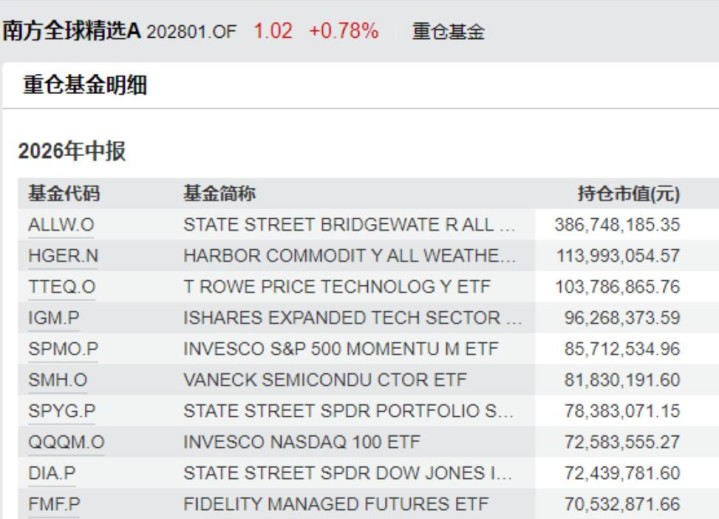Open the SPMO.P fund code link
Viewport: 719px width, 519px height.
[63, 349]
